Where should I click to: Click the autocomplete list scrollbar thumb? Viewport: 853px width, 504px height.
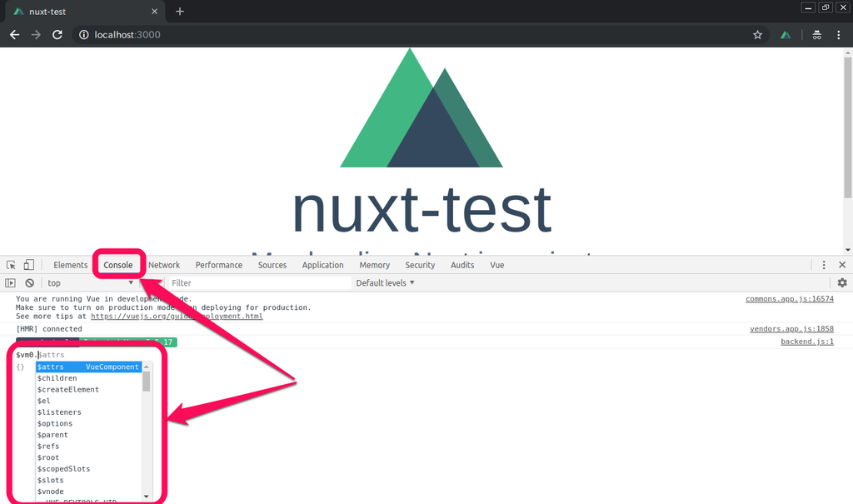coord(146,382)
